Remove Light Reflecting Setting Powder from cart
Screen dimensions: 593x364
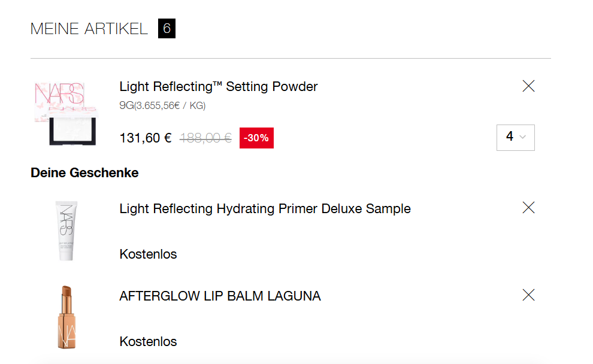pyautogui.click(x=528, y=86)
